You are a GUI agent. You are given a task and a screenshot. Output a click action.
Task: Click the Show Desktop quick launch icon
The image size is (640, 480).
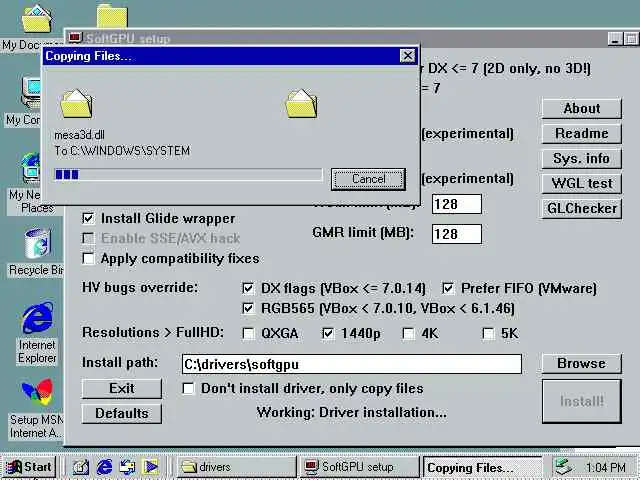80,467
